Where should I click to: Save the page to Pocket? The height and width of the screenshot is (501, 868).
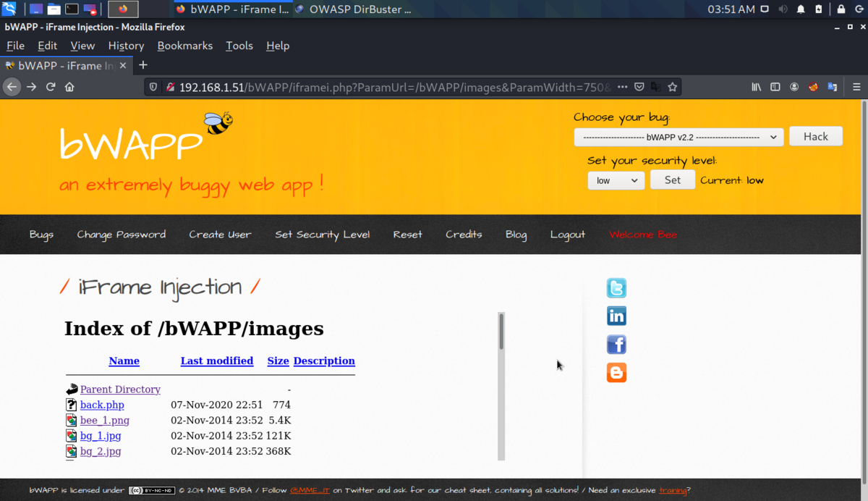[639, 87]
